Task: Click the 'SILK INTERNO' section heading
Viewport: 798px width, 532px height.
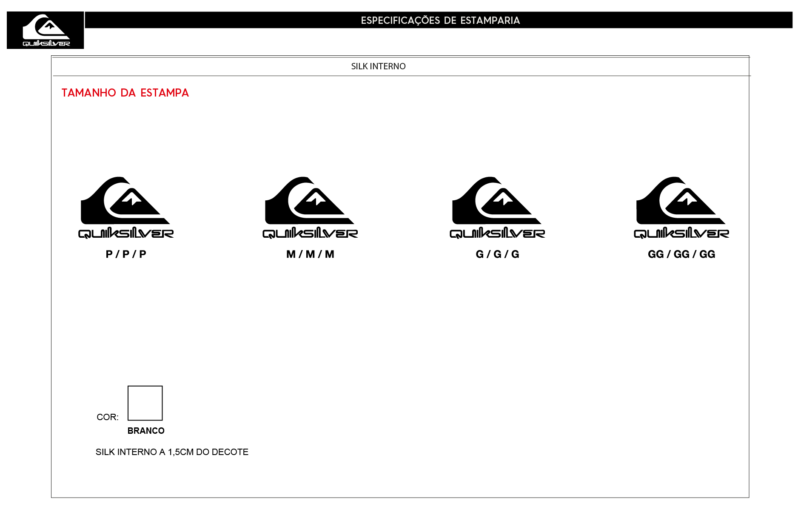Action: click(x=378, y=66)
